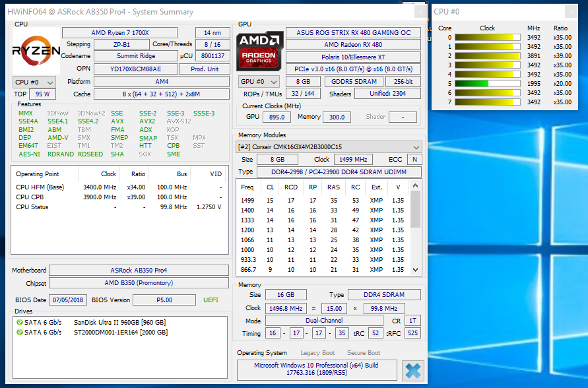Screen dimensions: 588x388
Task: Open the CPU #0 selector dropdown
Action: (x=34, y=82)
